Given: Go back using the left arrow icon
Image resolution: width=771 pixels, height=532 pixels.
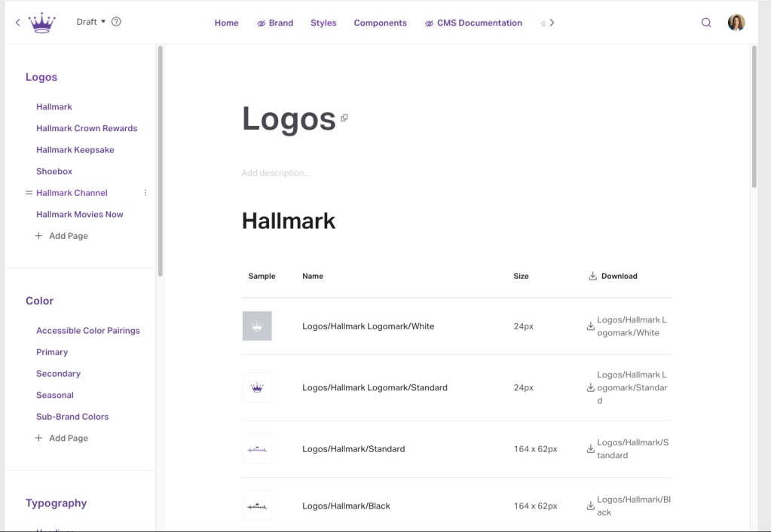Looking at the screenshot, I should (x=18, y=23).
